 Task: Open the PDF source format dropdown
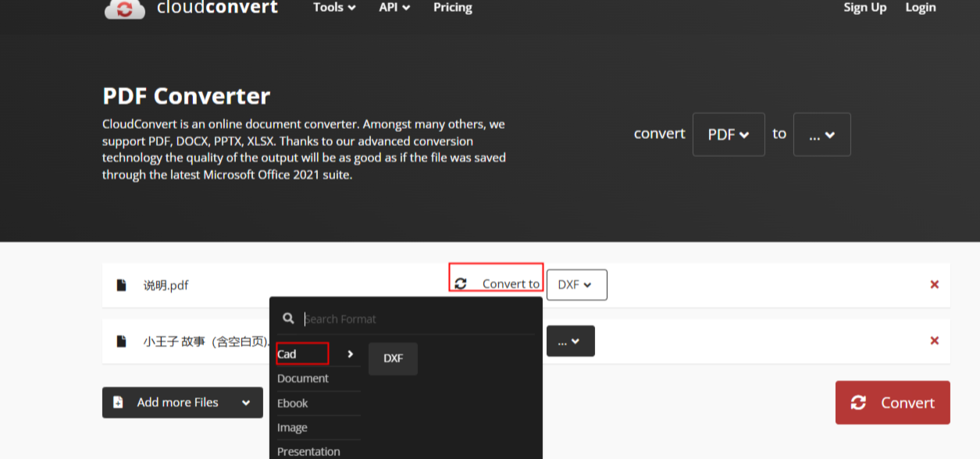tap(729, 134)
